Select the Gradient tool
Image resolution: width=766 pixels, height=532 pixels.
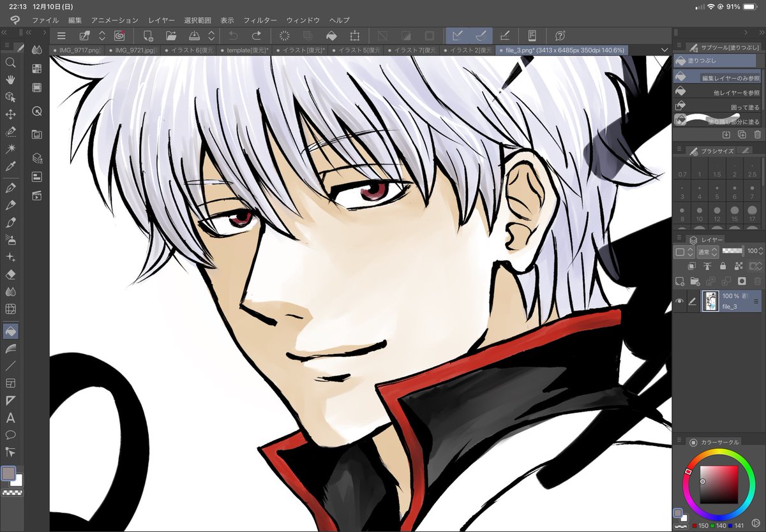tap(10, 349)
